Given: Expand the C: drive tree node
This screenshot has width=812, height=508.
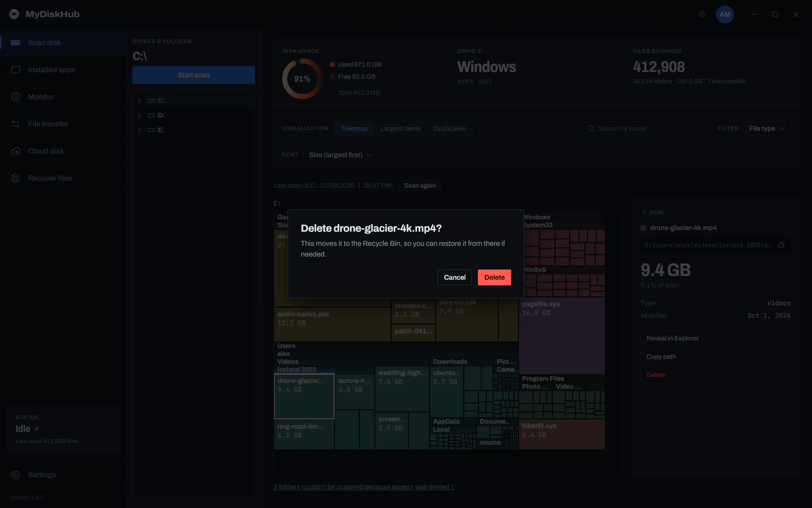Looking at the screenshot, I should tap(139, 101).
